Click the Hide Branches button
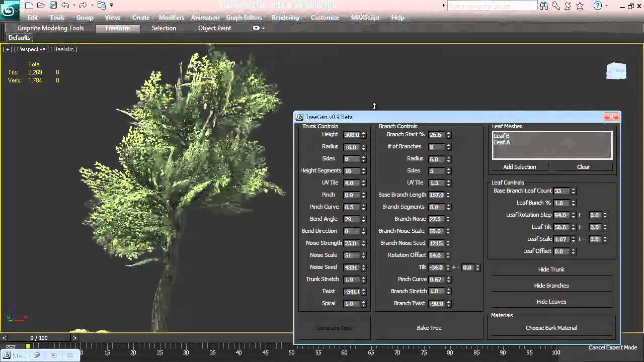Image resolution: width=644 pixels, height=362 pixels. (551, 286)
